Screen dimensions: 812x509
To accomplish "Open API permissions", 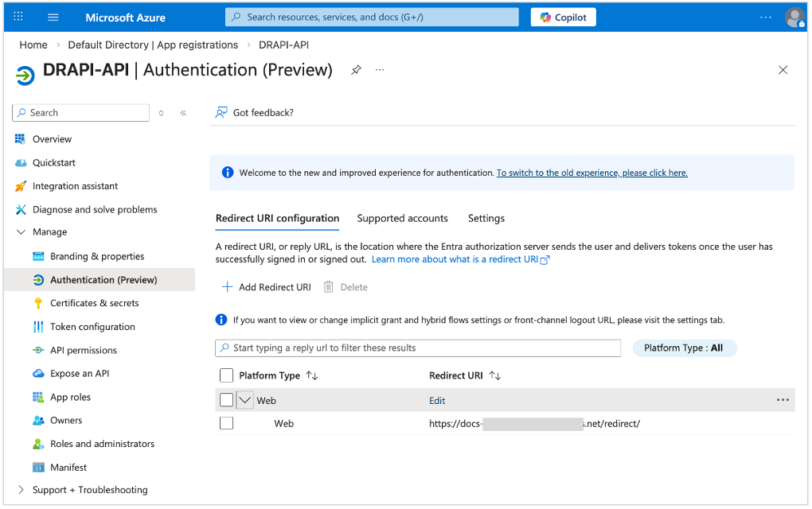I will tap(82, 350).
